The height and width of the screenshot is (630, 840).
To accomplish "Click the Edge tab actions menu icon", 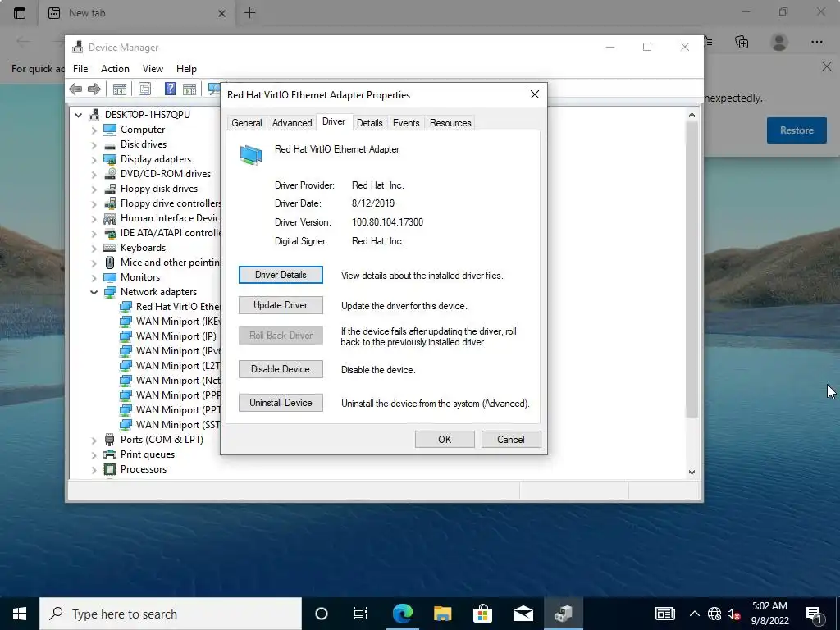I will click(20, 13).
